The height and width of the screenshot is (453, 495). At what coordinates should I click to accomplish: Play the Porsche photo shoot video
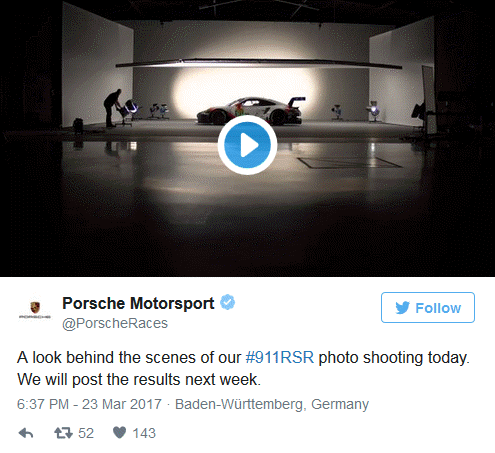click(247, 145)
